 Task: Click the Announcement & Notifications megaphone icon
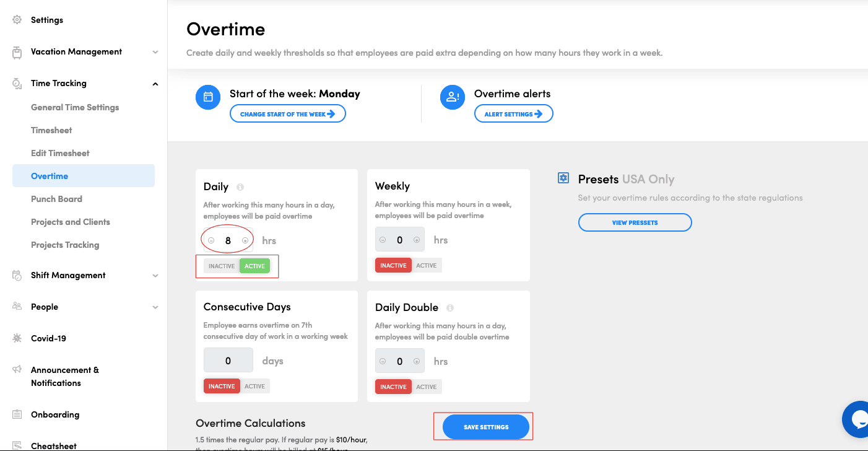coord(17,370)
